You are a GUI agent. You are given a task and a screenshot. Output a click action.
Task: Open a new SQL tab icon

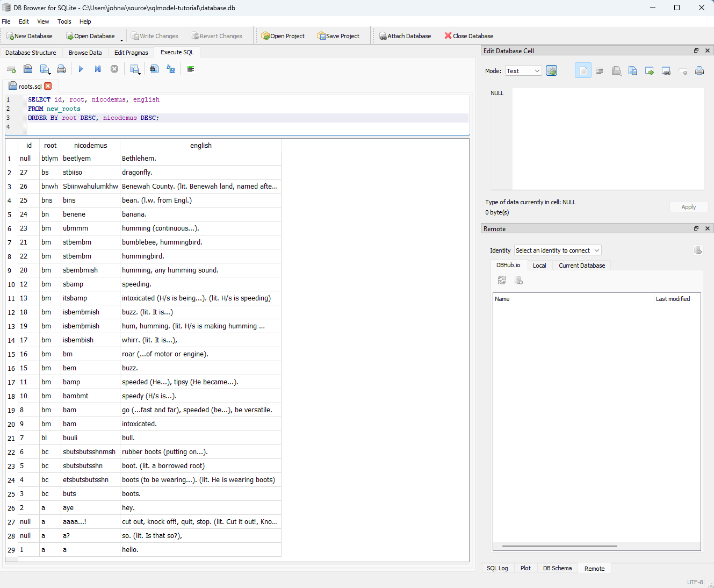(x=11, y=69)
